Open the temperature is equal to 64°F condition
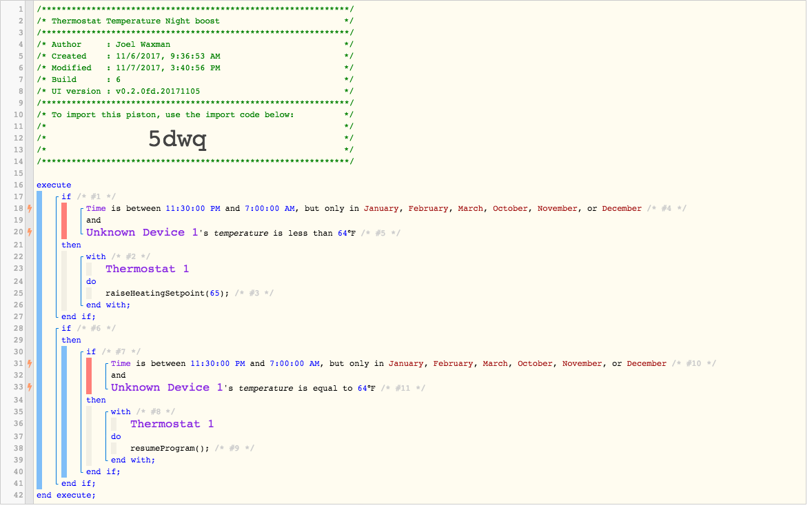The image size is (812, 510). 243,388
